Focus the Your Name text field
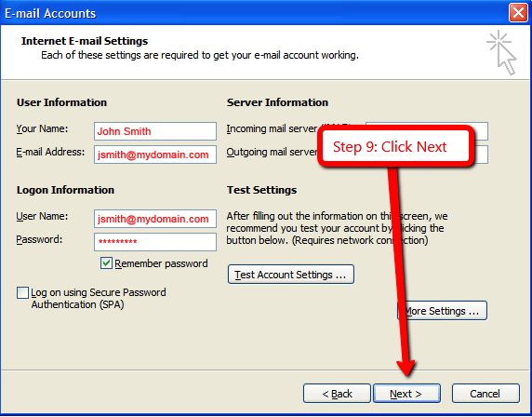Screen dimensions: 532x417 [155, 131]
